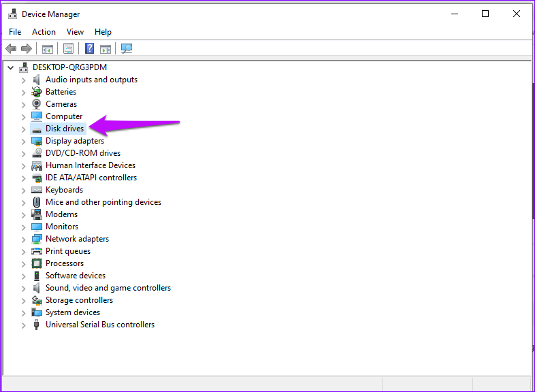The height and width of the screenshot is (392, 535).
Task: Expand the Display adapters chevron
Action: pyautogui.click(x=23, y=142)
